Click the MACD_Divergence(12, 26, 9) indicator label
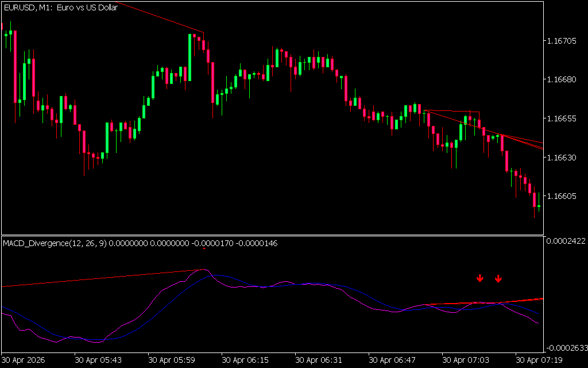This screenshot has width=588, height=368. pos(55,243)
